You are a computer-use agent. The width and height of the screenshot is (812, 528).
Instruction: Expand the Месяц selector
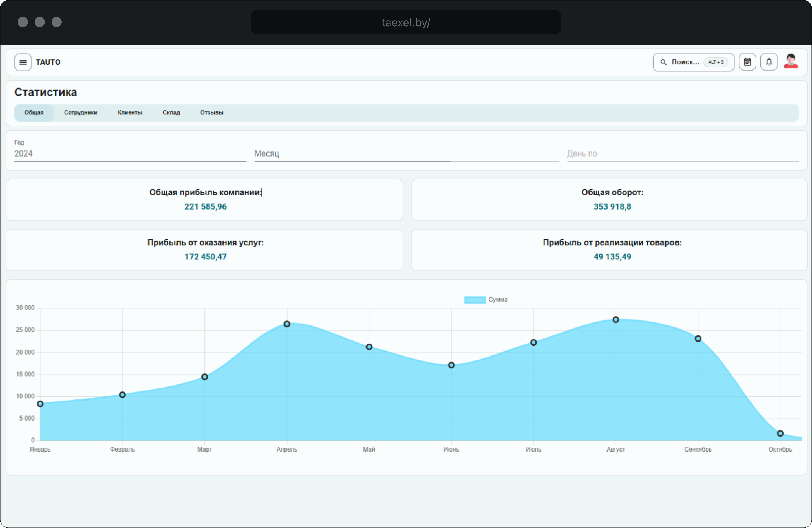(x=406, y=154)
